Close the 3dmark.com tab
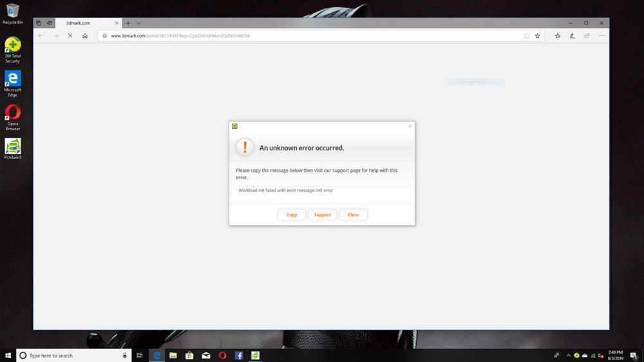The image size is (644, 362). [117, 23]
